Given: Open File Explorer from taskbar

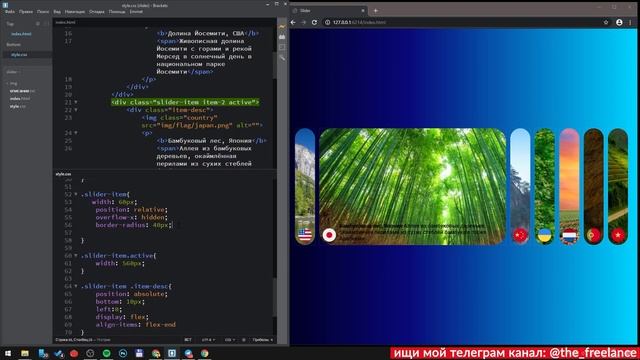Looking at the screenshot, I should click(25, 353).
